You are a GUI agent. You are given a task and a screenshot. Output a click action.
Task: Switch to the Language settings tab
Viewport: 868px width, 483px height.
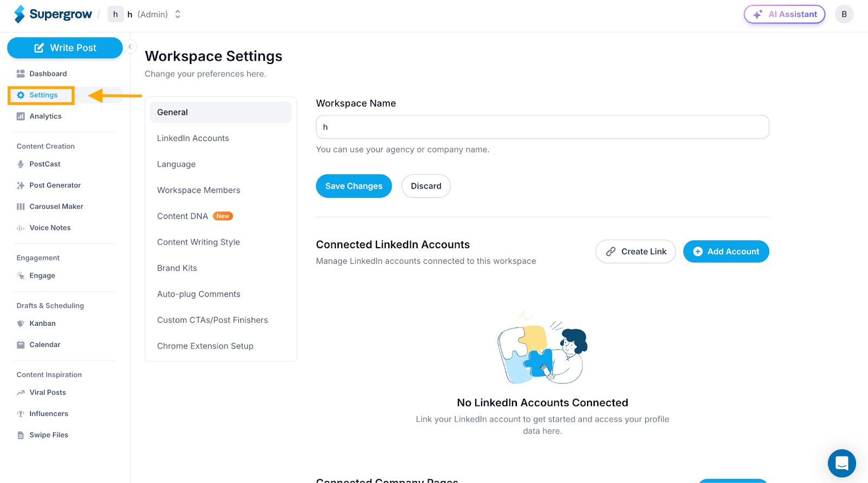(221, 164)
